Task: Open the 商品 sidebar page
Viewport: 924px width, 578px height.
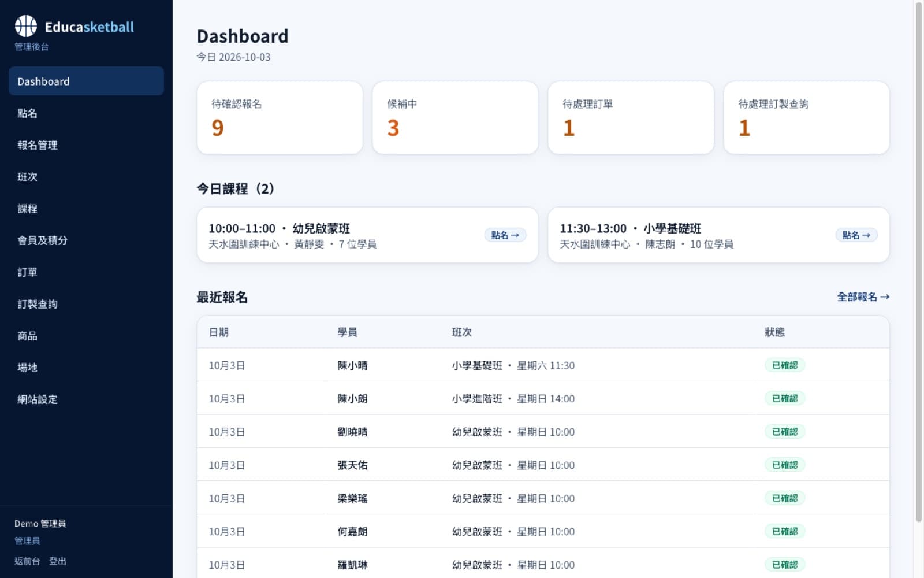Action: (86, 335)
